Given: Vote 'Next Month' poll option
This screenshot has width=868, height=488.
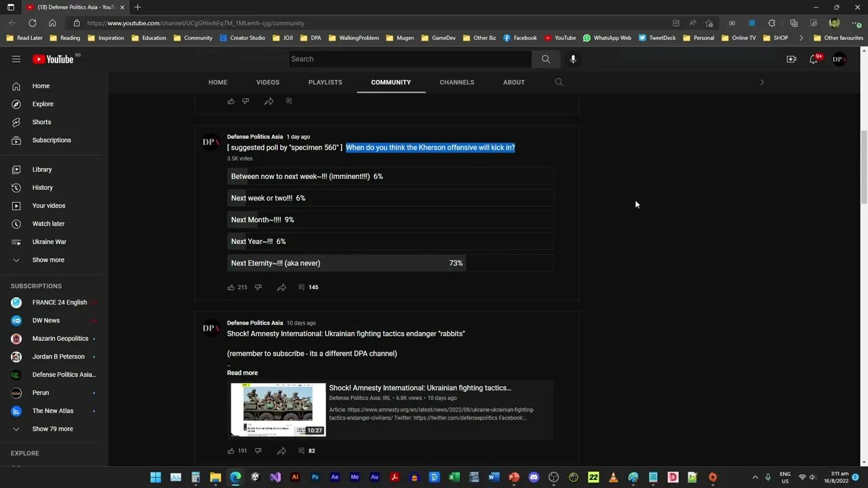Looking at the screenshot, I should [x=390, y=220].
